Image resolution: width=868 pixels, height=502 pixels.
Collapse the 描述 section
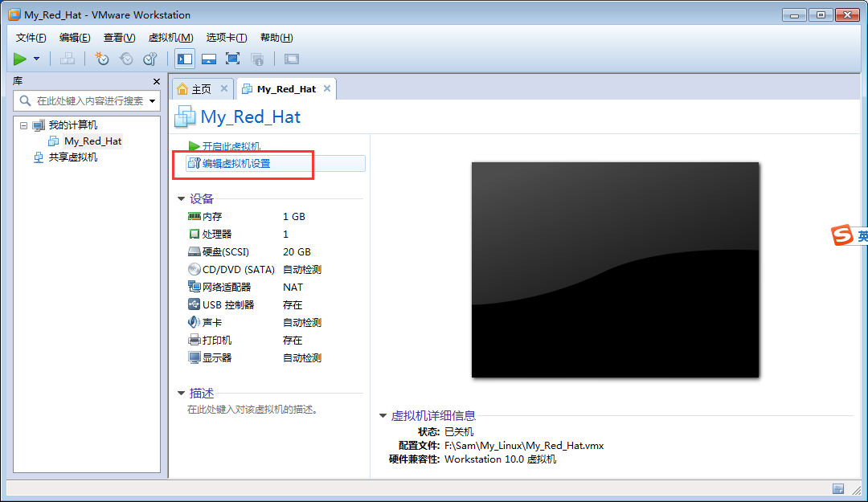(181, 393)
